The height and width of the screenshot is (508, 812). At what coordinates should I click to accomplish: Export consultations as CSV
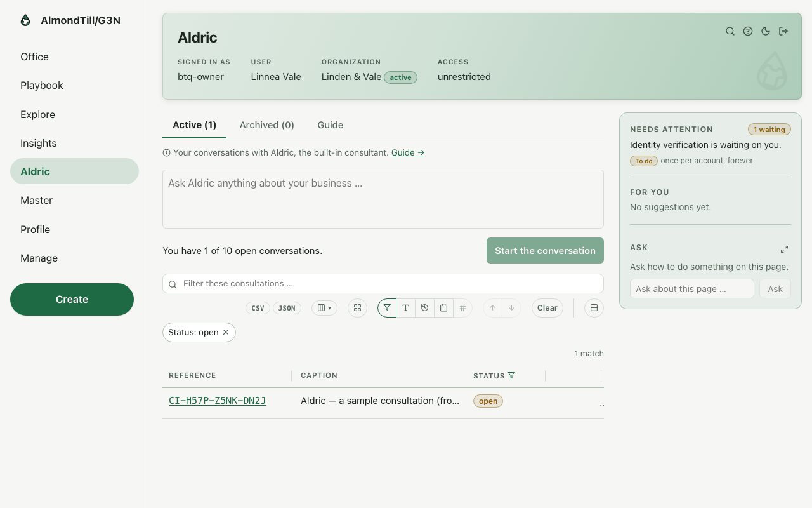tap(258, 308)
